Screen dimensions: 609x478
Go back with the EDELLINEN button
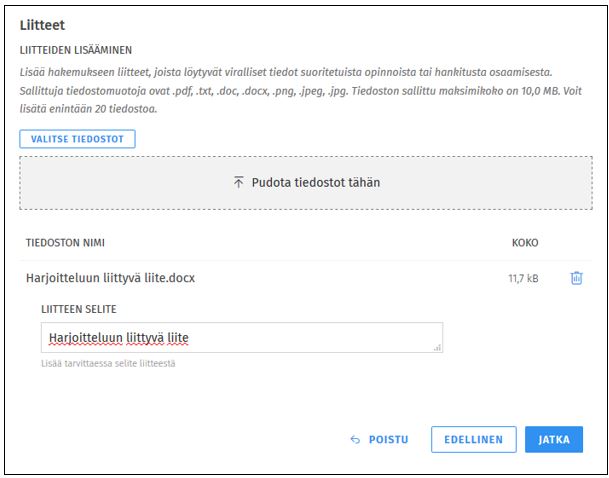pos(473,440)
